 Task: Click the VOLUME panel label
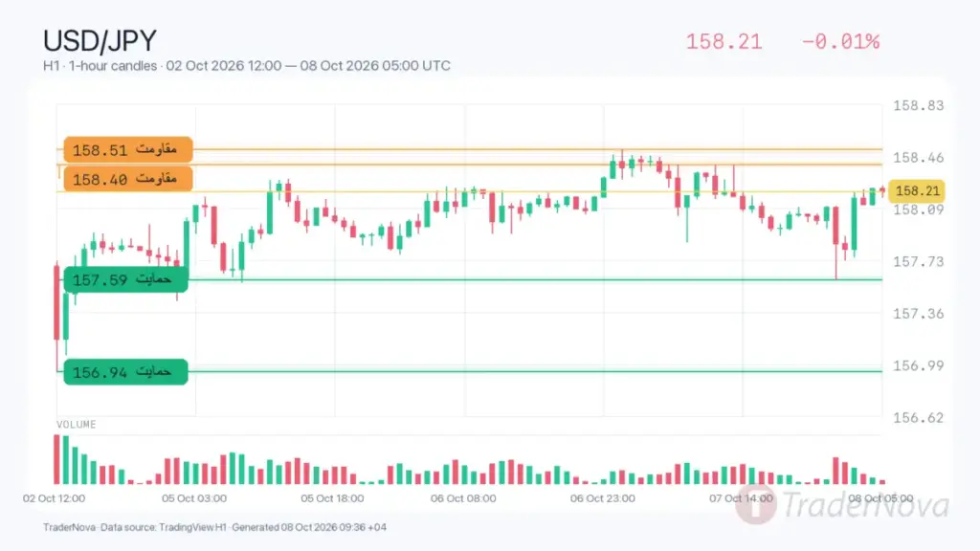point(77,424)
